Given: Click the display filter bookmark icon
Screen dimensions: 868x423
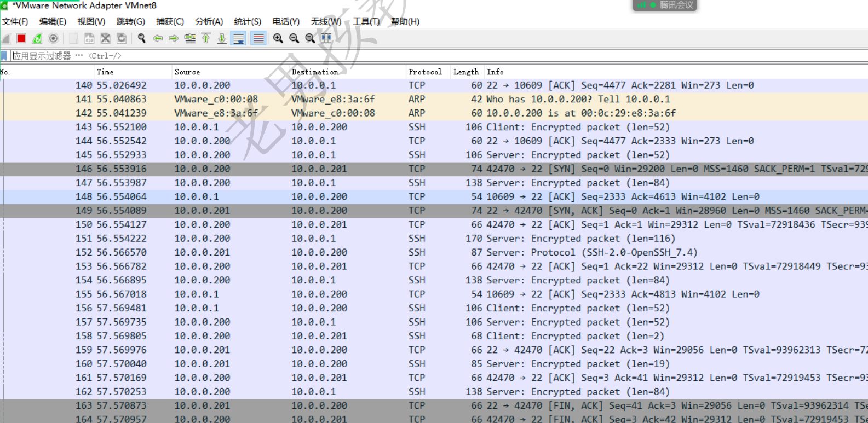Looking at the screenshot, I should [4, 56].
